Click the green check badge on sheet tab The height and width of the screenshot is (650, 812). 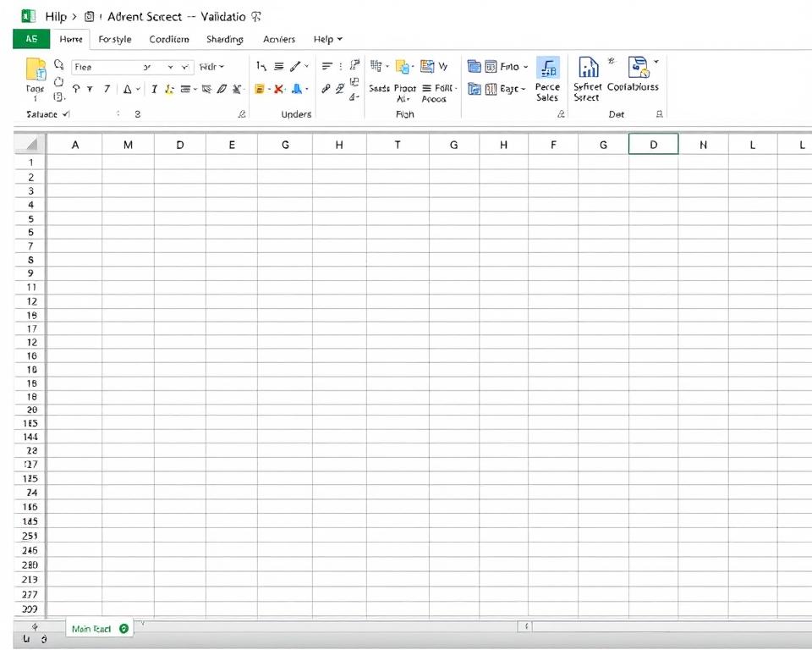coord(124,629)
